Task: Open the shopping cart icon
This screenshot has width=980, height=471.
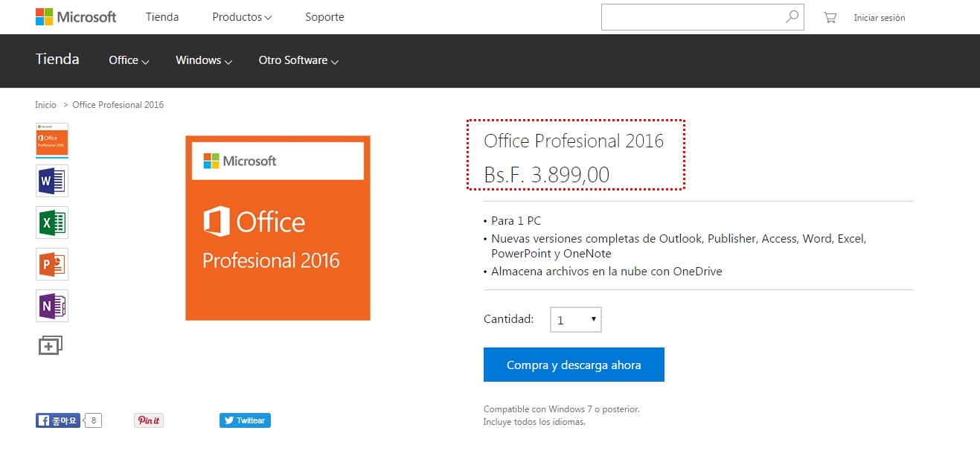Action: [830, 18]
